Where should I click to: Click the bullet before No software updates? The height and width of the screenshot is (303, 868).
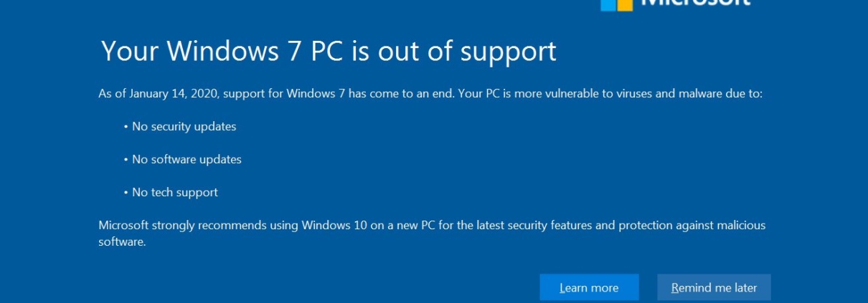point(126,160)
